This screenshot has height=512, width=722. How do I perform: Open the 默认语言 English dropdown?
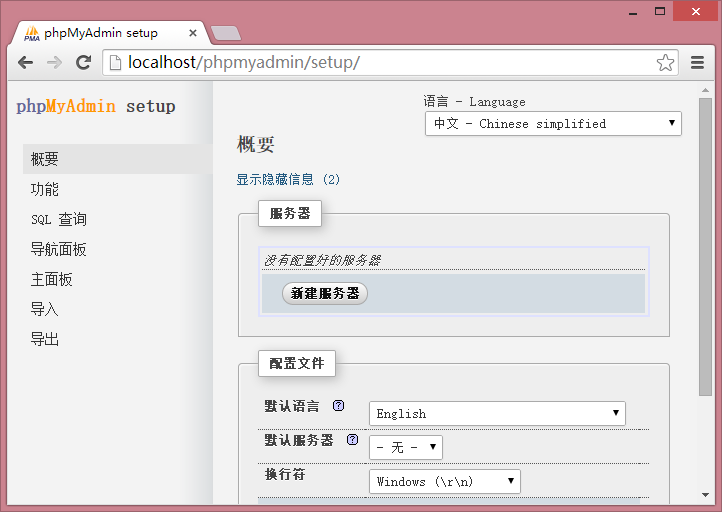point(497,413)
